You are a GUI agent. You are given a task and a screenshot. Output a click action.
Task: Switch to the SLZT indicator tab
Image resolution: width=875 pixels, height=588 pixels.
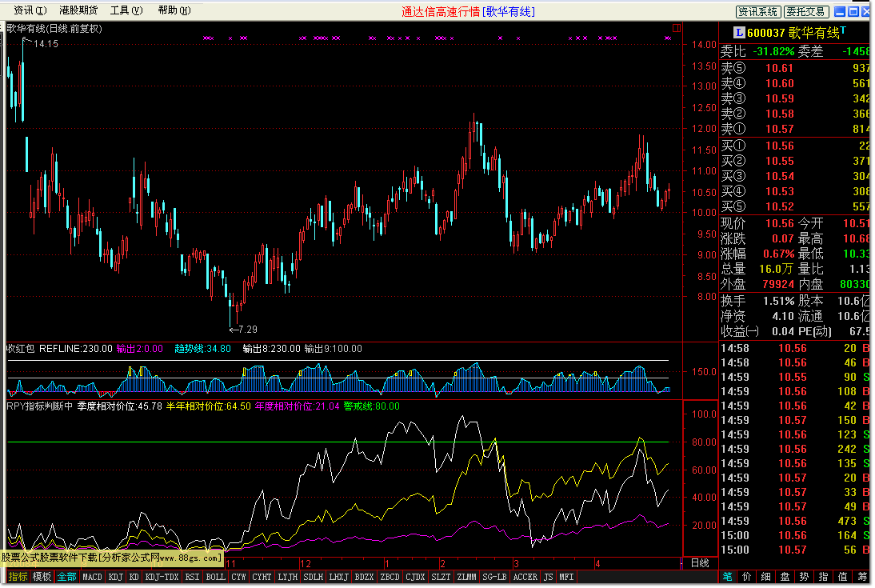point(441,577)
